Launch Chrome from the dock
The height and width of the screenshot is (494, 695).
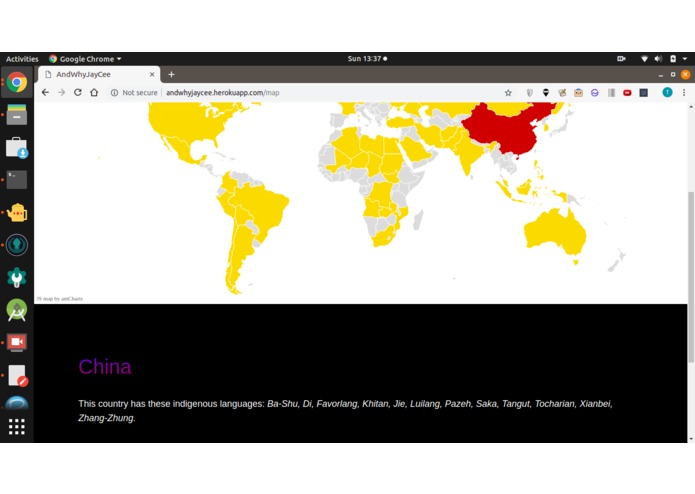(16, 82)
